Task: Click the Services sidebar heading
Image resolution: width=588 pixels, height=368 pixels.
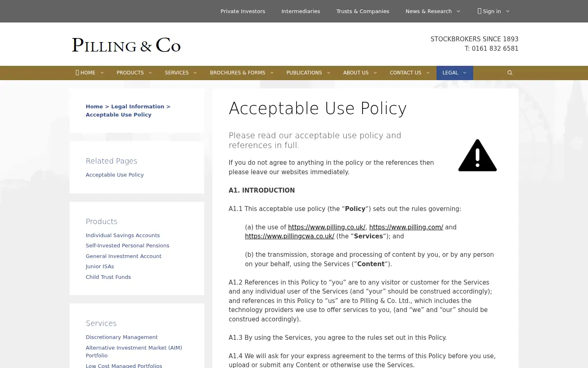Action: [x=101, y=323]
